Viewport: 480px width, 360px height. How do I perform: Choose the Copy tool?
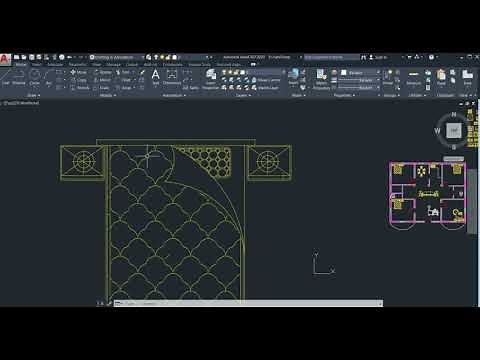(x=78, y=80)
